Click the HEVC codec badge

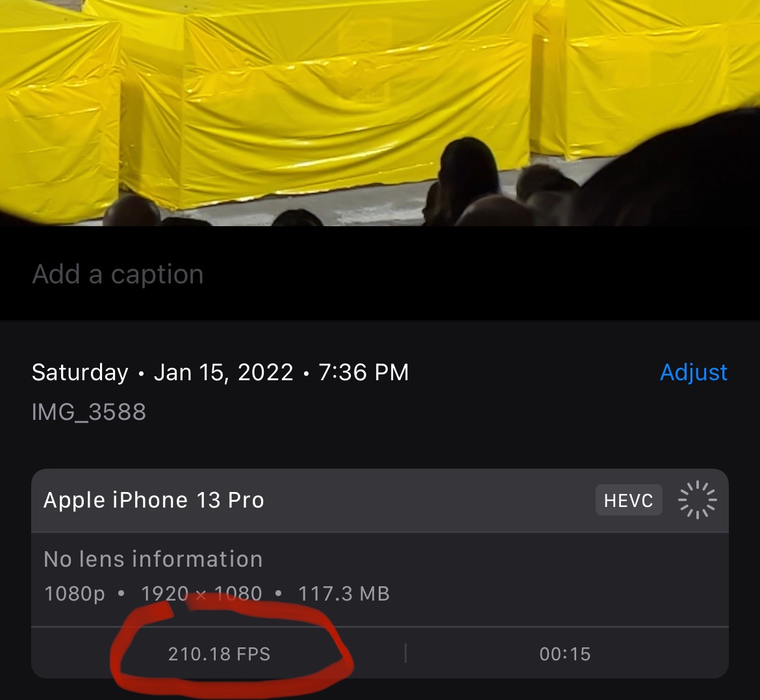click(628, 500)
